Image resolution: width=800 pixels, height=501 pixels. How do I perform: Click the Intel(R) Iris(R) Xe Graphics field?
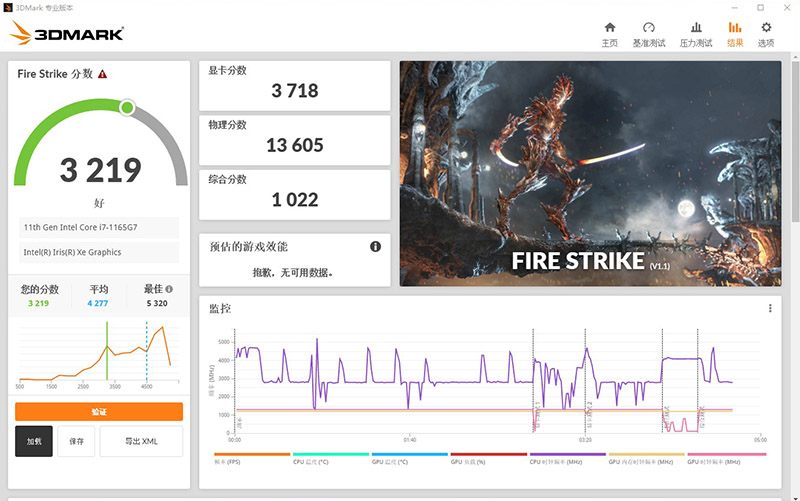click(x=99, y=252)
